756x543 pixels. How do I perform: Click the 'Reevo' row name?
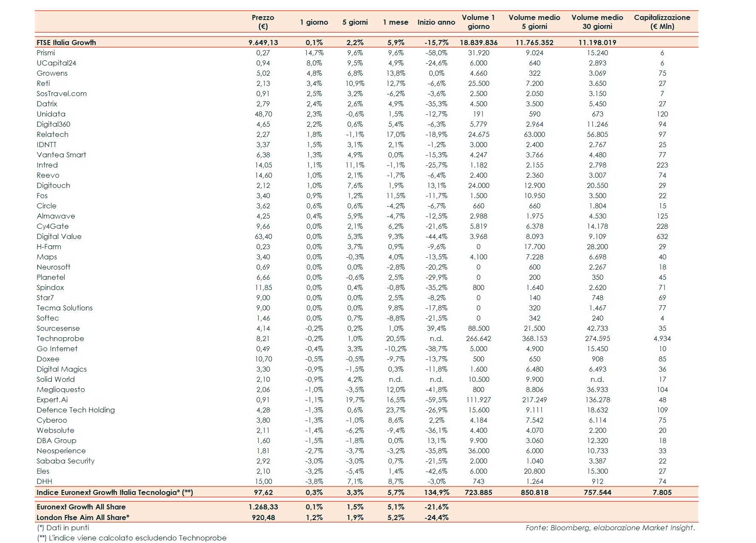(x=48, y=175)
